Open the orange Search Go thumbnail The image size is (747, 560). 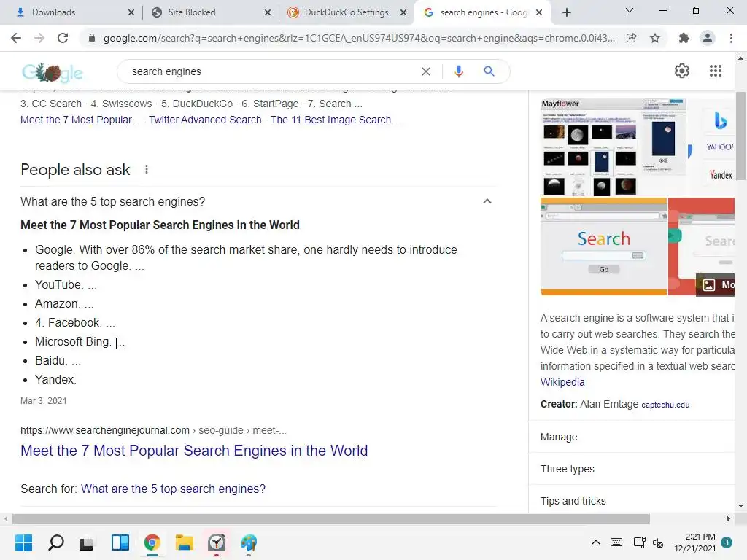(603, 246)
